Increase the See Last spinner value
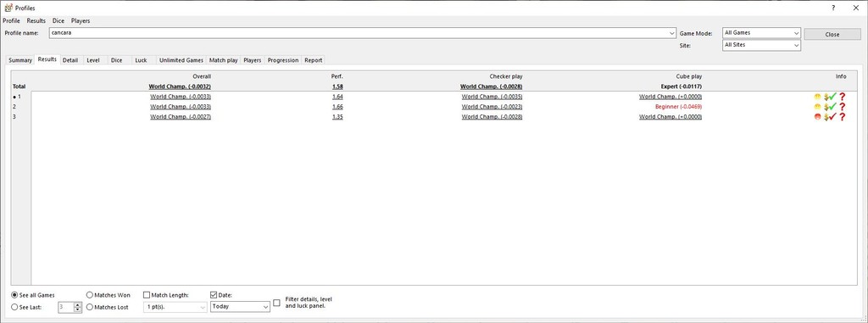The width and height of the screenshot is (868, 323). [77, 304]
